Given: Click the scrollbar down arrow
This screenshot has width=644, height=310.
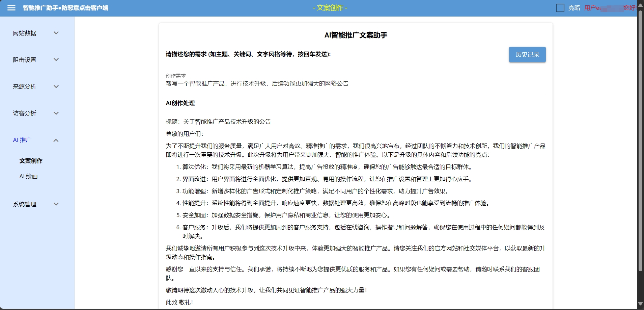Looking at the screenshot, I should coord(640,304).
